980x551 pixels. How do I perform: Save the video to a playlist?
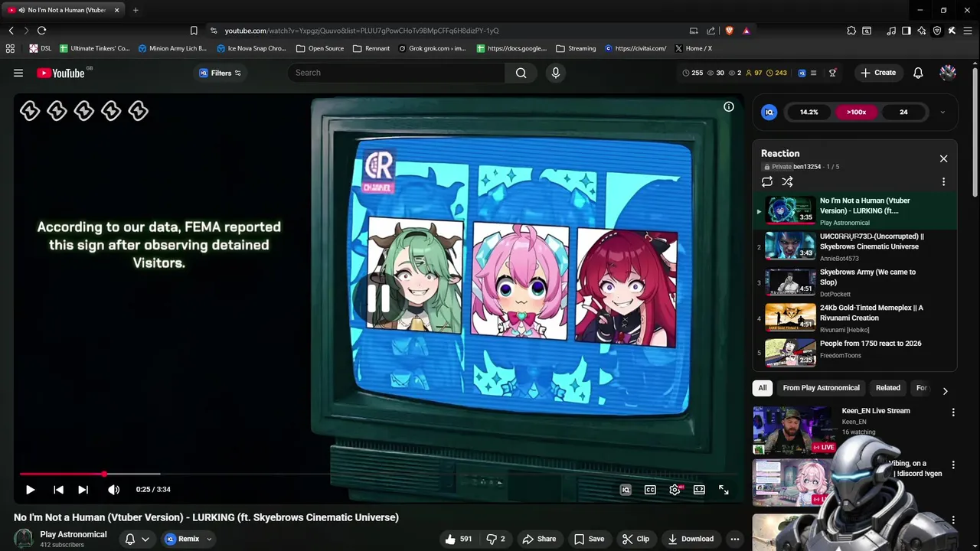[x=589, y=539]
